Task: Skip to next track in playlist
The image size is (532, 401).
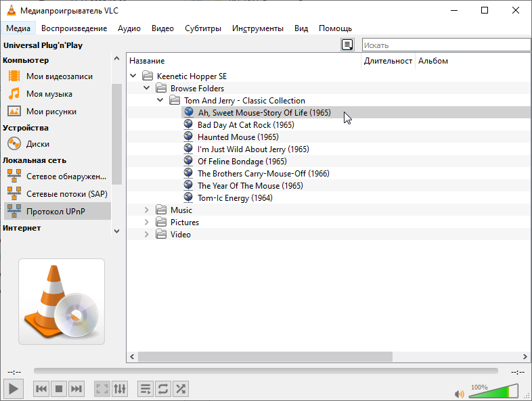Action: click(x=76, y=388)
